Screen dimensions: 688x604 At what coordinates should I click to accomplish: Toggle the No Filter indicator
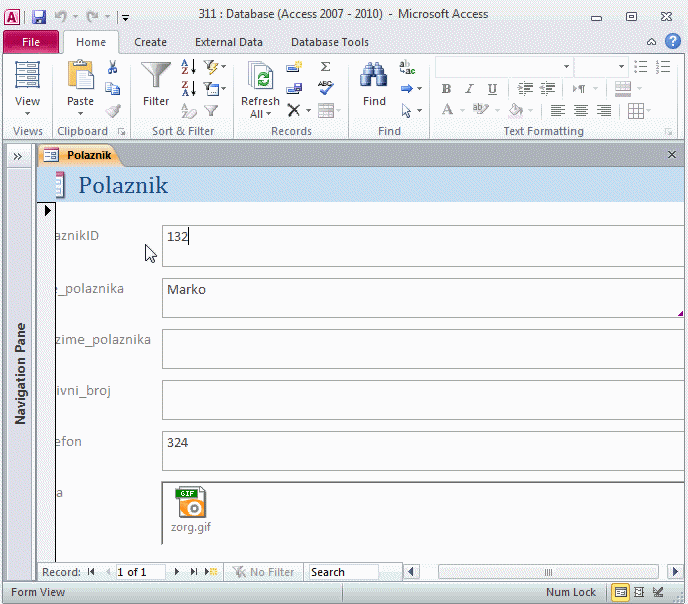click(x=263, y=572)
